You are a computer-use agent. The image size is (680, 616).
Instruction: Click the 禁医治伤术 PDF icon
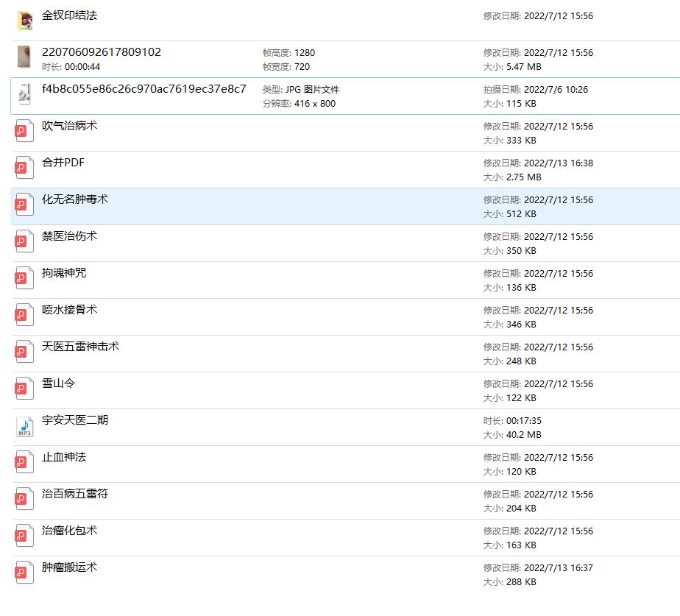click(24, 241)
